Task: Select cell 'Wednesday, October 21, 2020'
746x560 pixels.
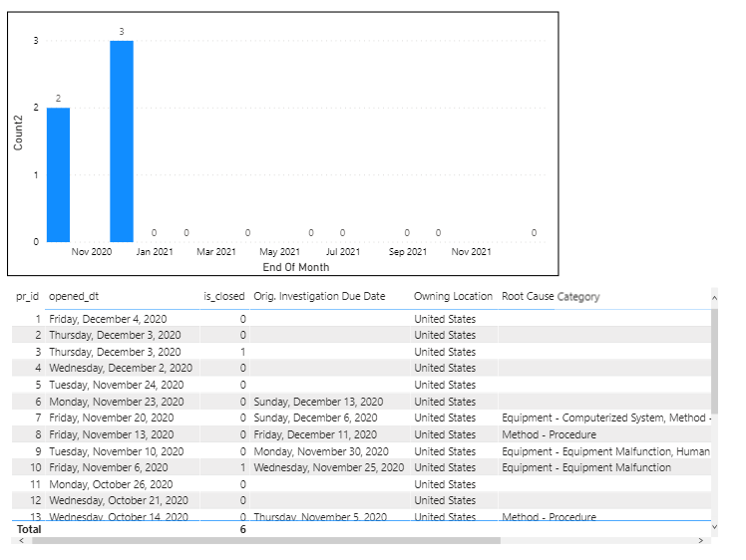Action: pyautogui.click(x=119, y=500)
